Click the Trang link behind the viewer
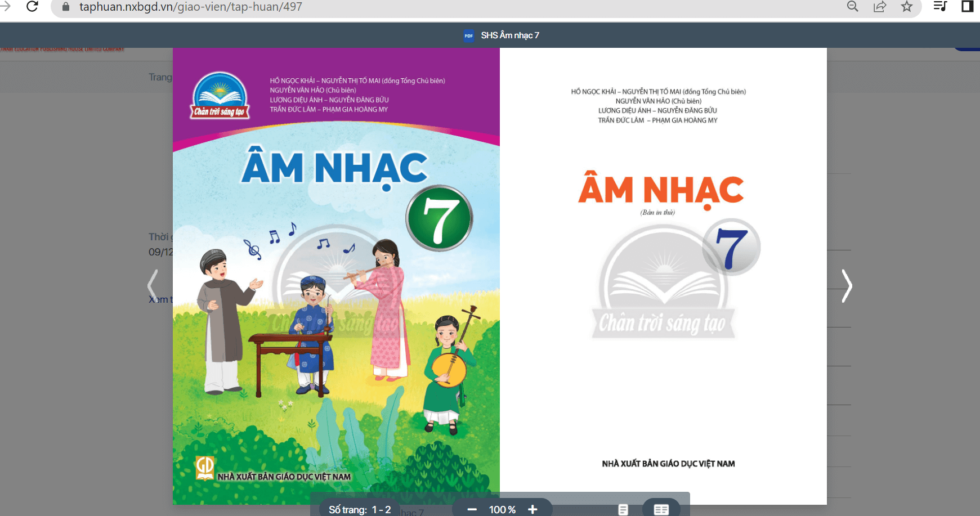This screenshot has width=980, height=516. click(x=160, y=77)
